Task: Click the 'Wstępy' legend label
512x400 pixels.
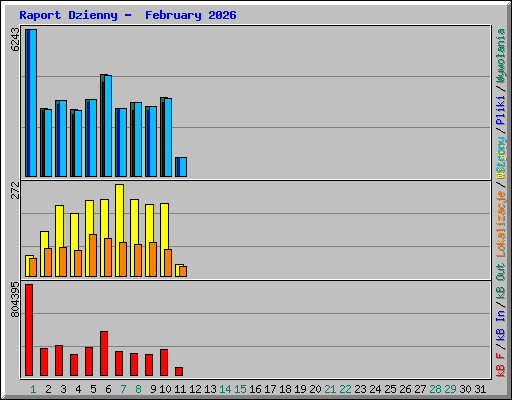Action: 501,158
